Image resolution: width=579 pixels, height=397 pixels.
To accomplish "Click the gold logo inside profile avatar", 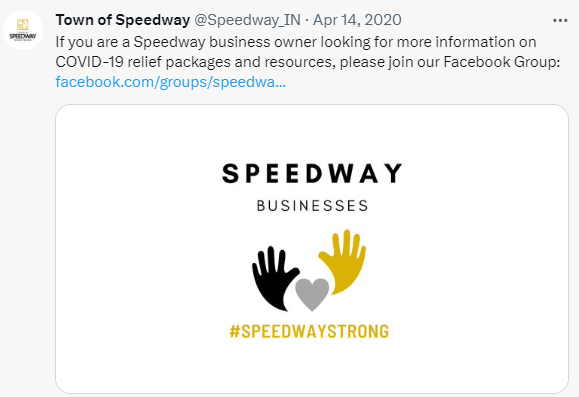I will (23, 25).
